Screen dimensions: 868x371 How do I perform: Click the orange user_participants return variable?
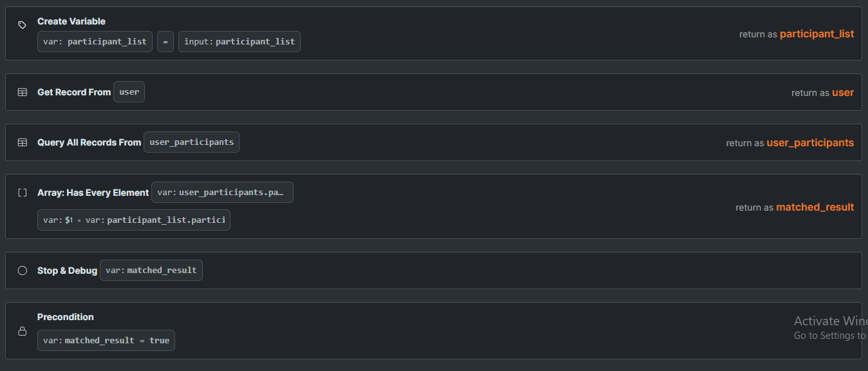point(810,143)
